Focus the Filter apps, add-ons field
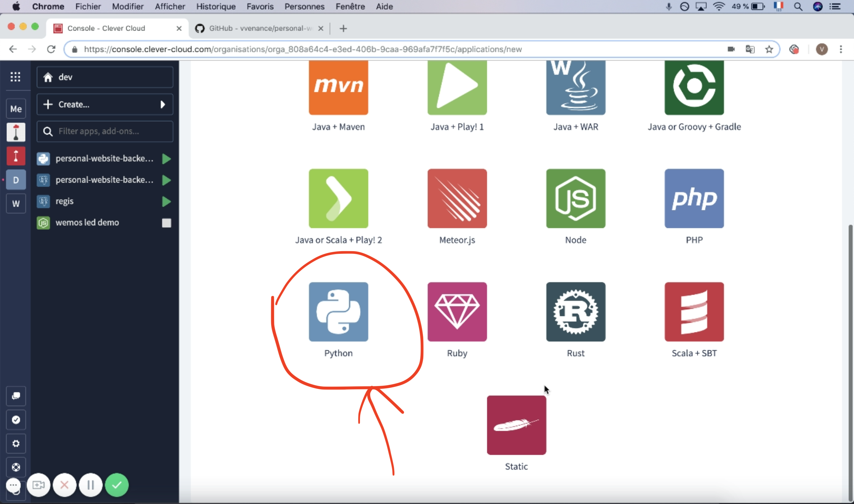854x504 pixels. (105, 131)
